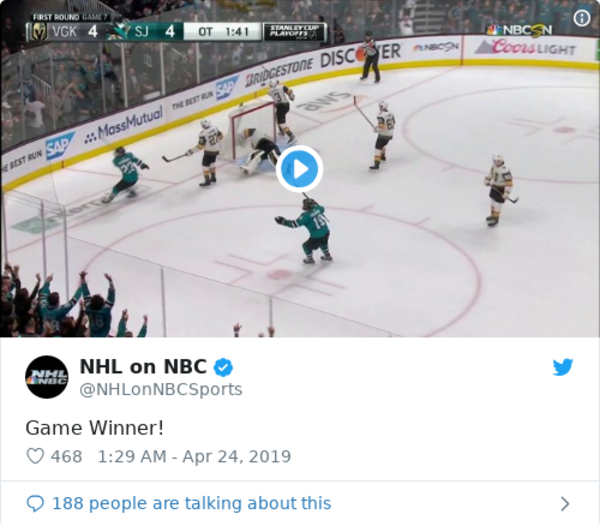Play the hockey game-winner video
Screen dimensions: 600x526
(299, 169)
